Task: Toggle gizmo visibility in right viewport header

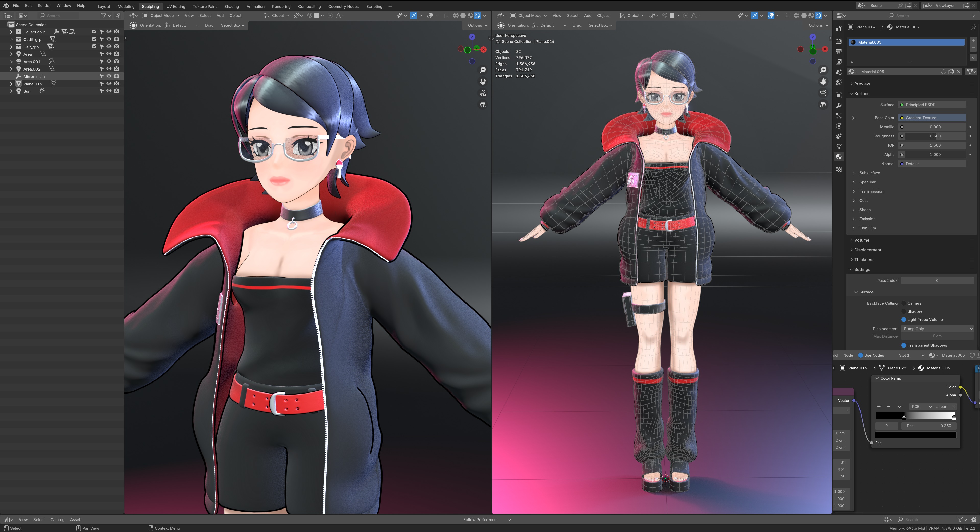Action: click(x=754, y=16)
